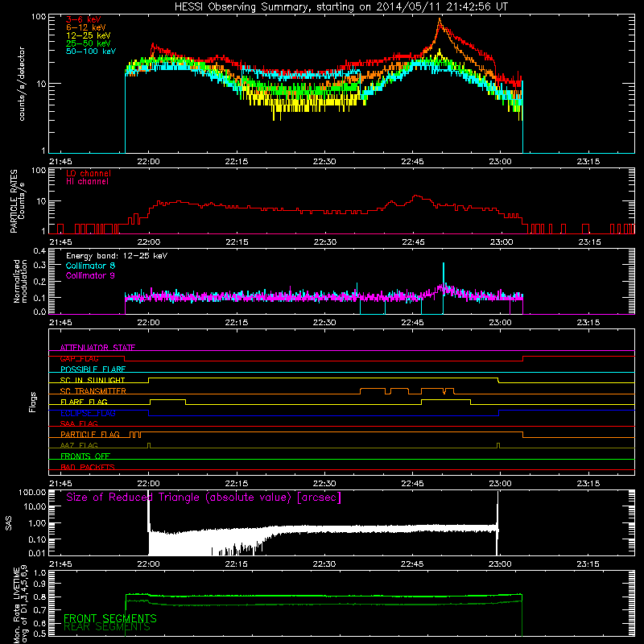
Task: Click the HI channel legend label
Action: coord(87,182)
